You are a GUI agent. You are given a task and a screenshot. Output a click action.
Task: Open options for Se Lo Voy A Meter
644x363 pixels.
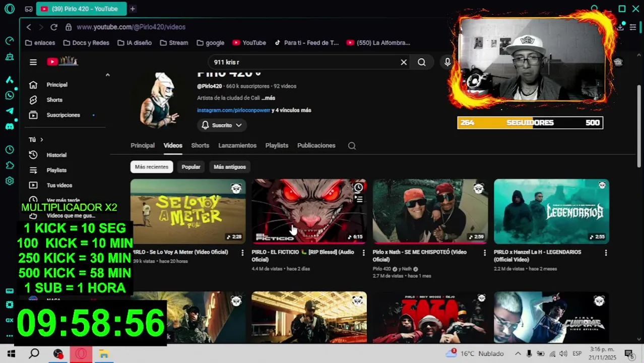click(242, 253)
